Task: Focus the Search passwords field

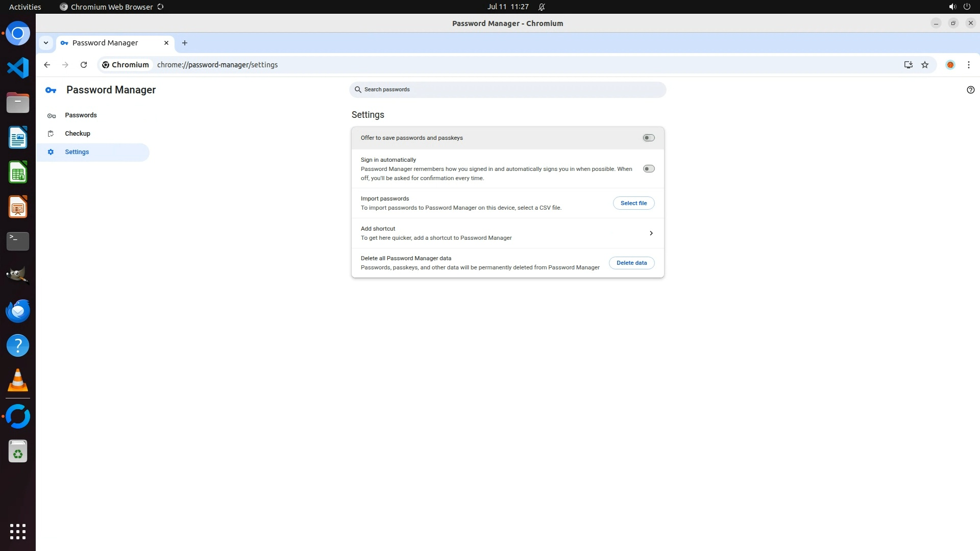Action: click(510, 90)
